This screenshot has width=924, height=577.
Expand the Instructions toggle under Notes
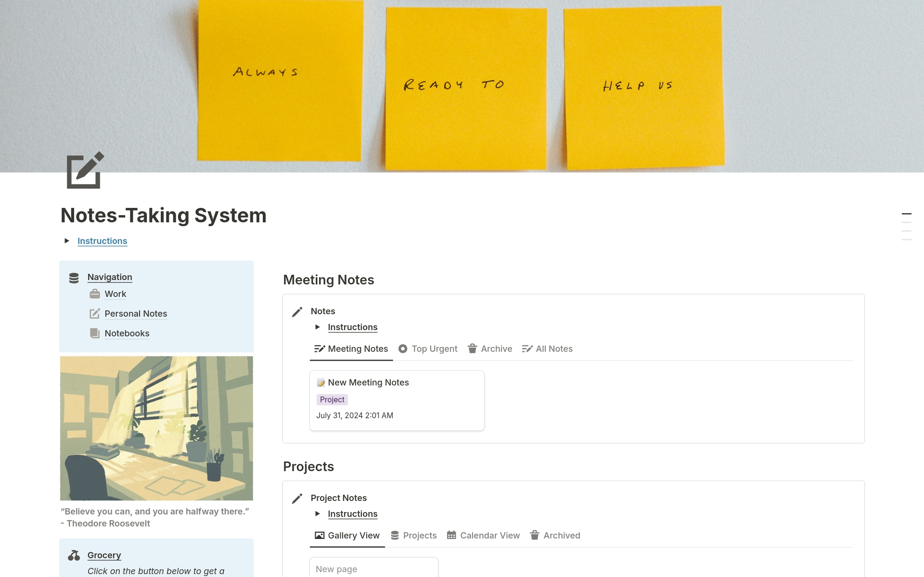coord(317,327)
